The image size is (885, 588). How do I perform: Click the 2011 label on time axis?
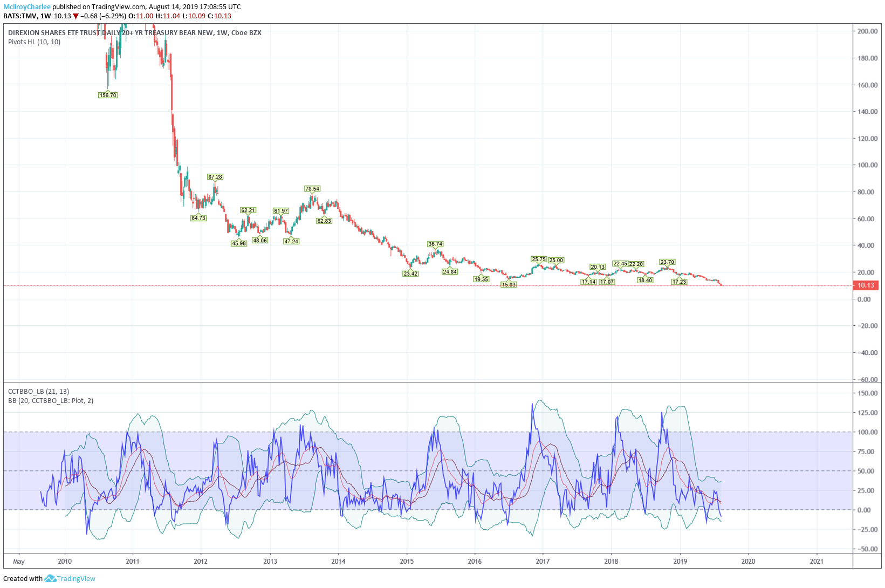pyautogui.click(x=133, y=561)
